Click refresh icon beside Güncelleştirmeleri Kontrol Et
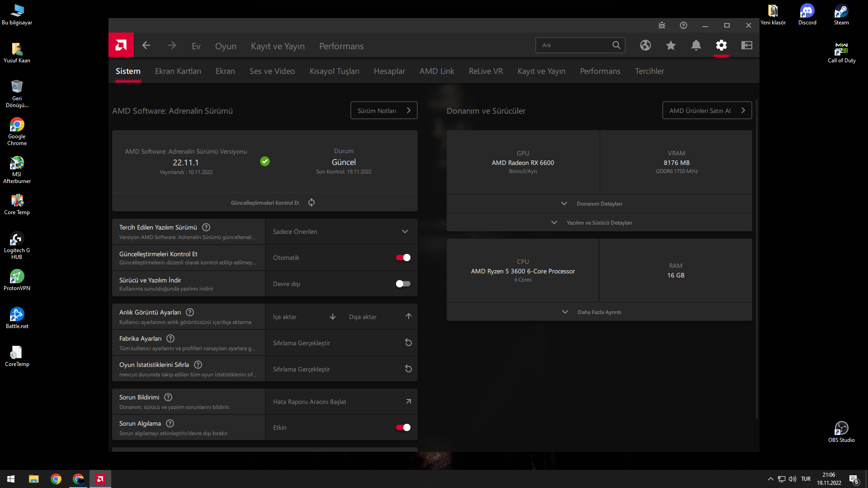The width and height of the screenshot is (868, 488). tap(311, 202)
